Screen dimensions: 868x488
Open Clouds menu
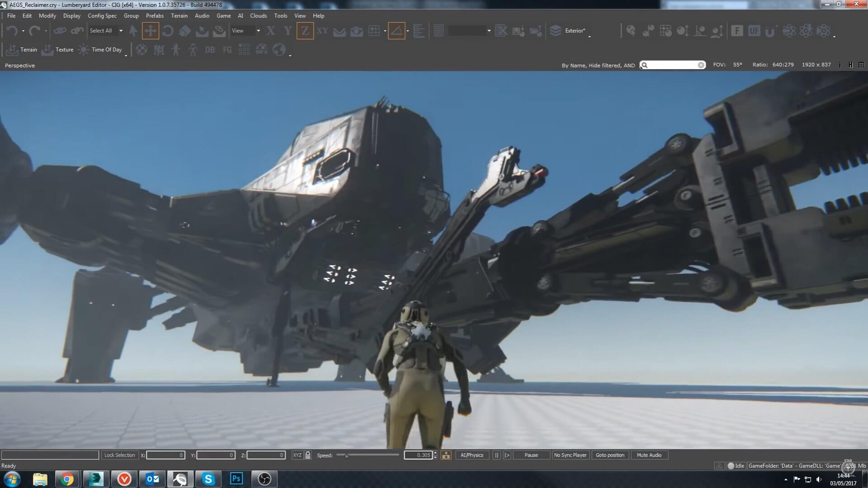[259, 15]
